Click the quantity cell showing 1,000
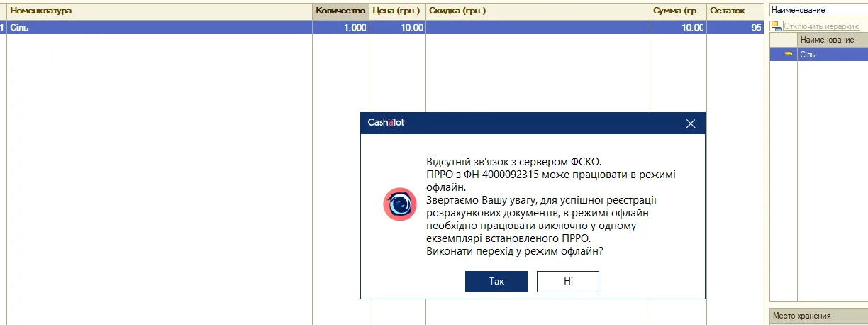Viewport: 868px width, 325px height. click(x=340, y=27)
